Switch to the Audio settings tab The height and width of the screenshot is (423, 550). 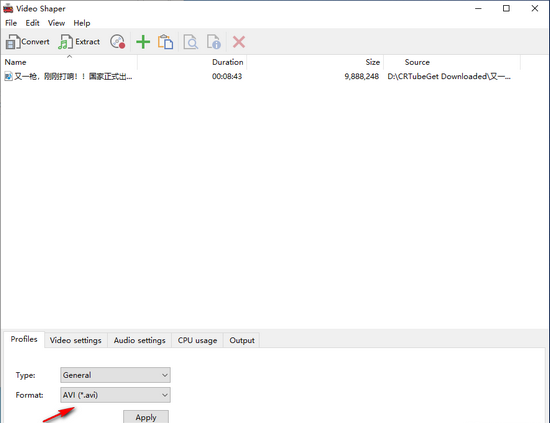pyautogui.click(x=139, y=340)
